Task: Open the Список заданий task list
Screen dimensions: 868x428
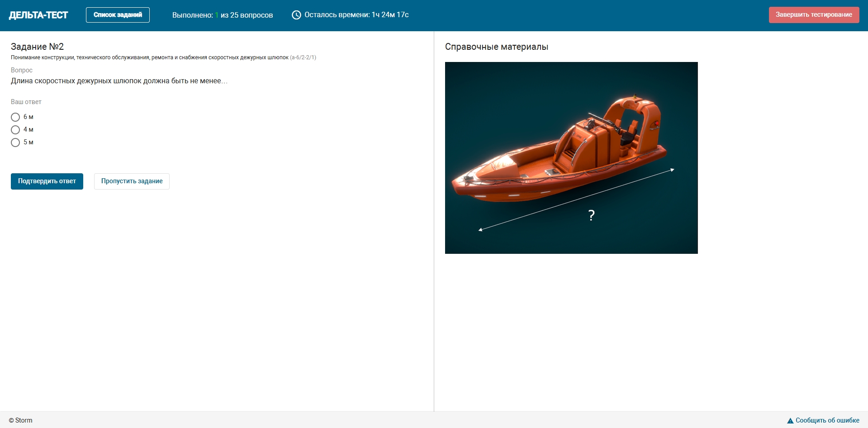Action: point(118,15)
